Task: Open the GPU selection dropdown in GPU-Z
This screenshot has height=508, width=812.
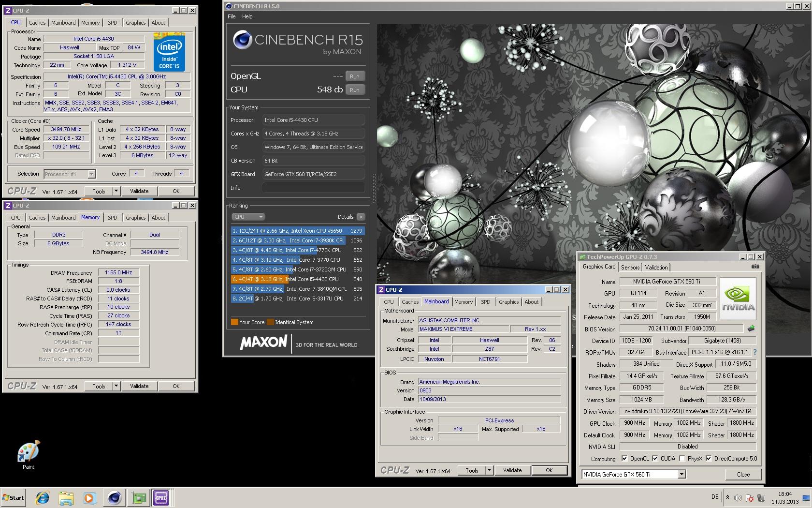Action: point(681,475)
